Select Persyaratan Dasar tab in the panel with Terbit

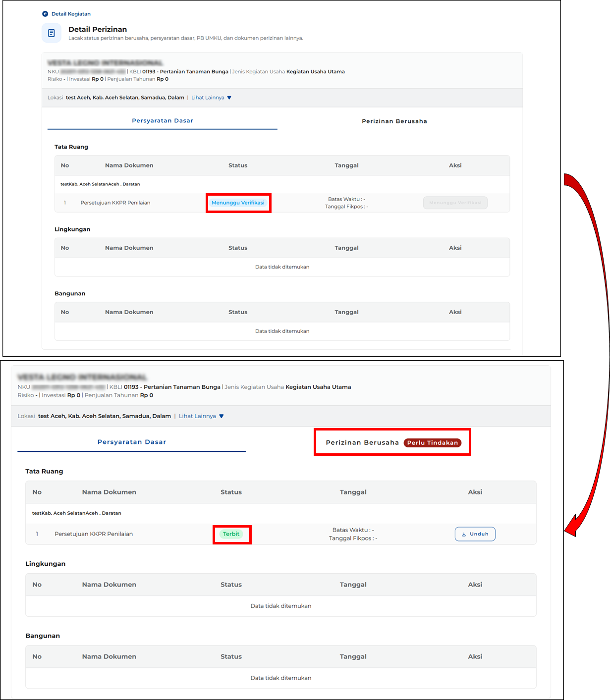(132, 442)
